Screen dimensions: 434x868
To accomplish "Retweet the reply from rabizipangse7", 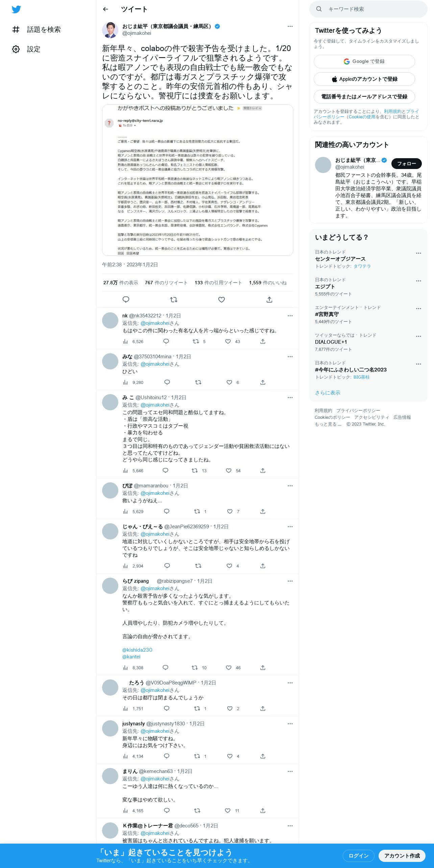I will coord(195,668).
